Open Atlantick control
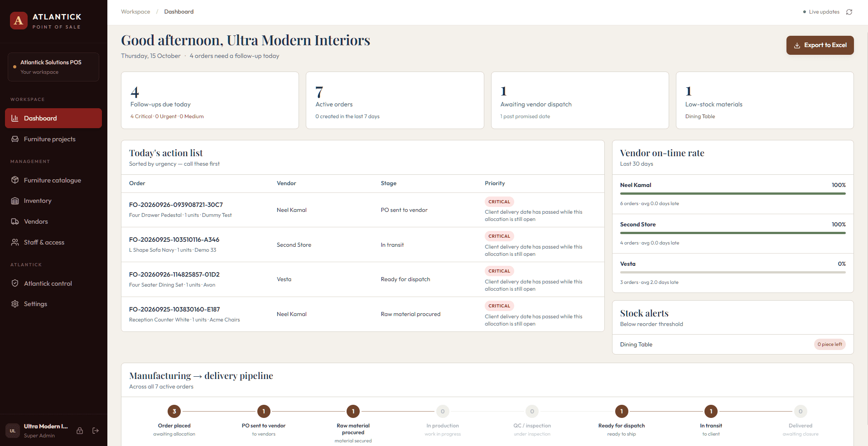 [x=53, y=283]
